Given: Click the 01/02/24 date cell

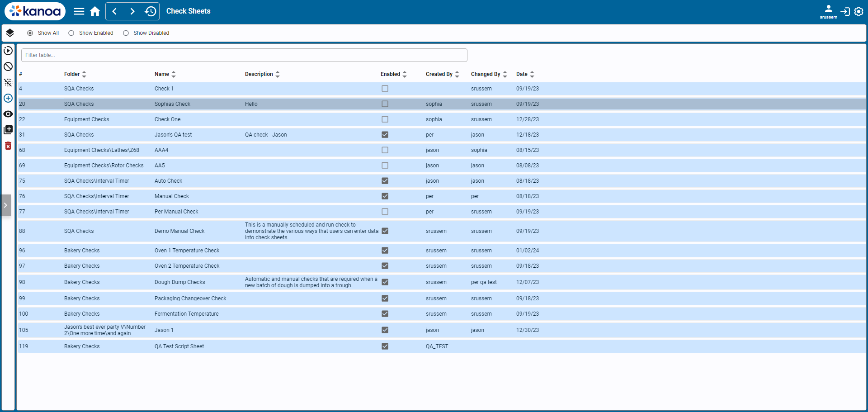Looking at the screenshot, I should tap(528, 251).
